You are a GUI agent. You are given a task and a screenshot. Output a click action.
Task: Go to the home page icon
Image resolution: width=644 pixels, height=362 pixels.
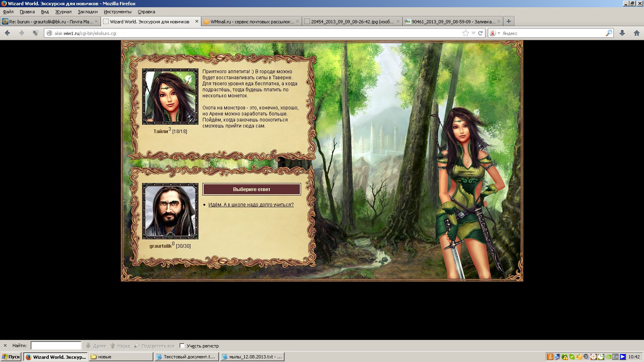coord(637,33)
